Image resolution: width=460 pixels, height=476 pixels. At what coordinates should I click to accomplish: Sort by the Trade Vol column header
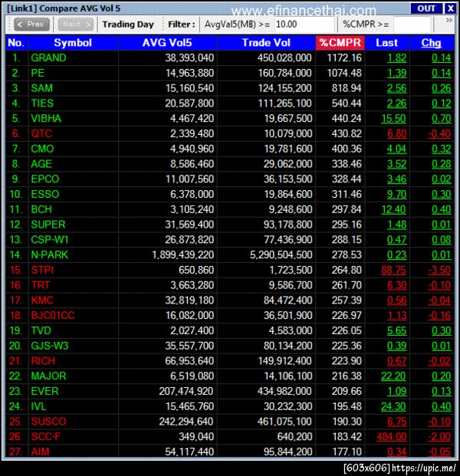tap(266, 43)
